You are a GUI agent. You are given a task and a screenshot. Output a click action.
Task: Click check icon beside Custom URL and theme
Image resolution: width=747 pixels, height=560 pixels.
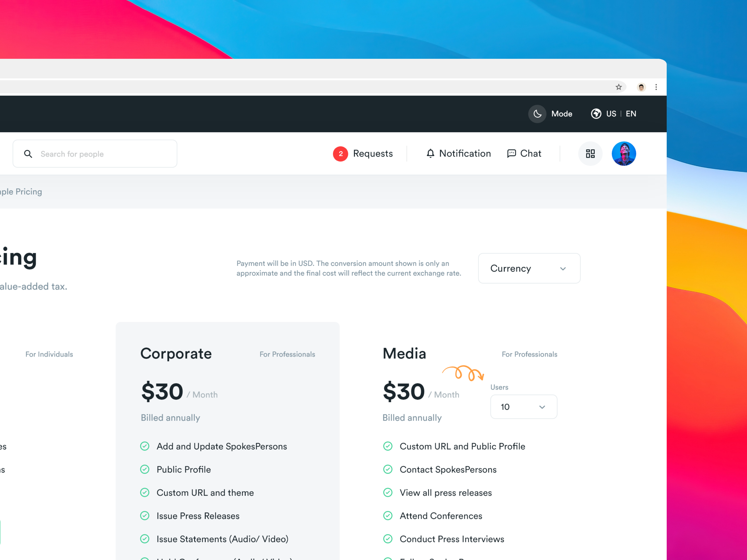(144, 493)
